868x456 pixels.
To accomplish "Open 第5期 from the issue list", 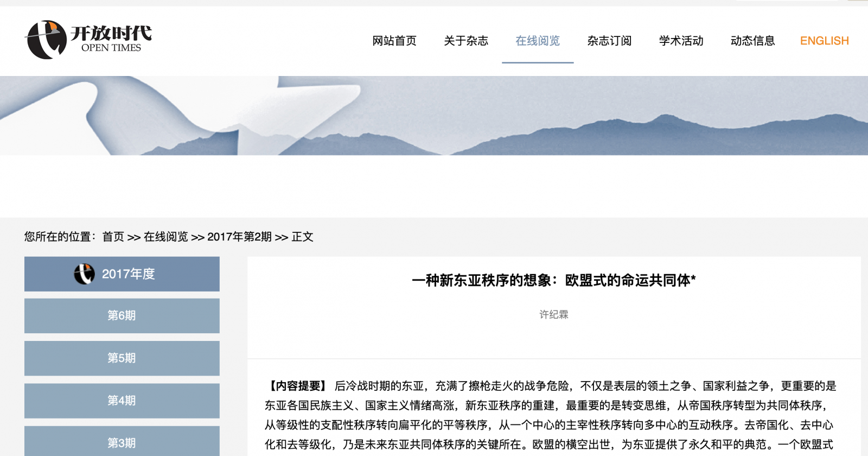I will pyautogui.click(x=122, y=358).
